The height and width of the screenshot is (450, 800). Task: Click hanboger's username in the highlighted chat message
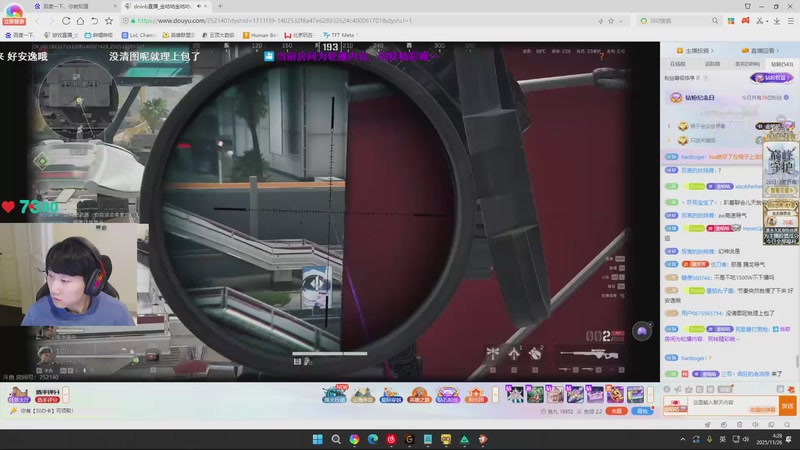pos(693,157)
